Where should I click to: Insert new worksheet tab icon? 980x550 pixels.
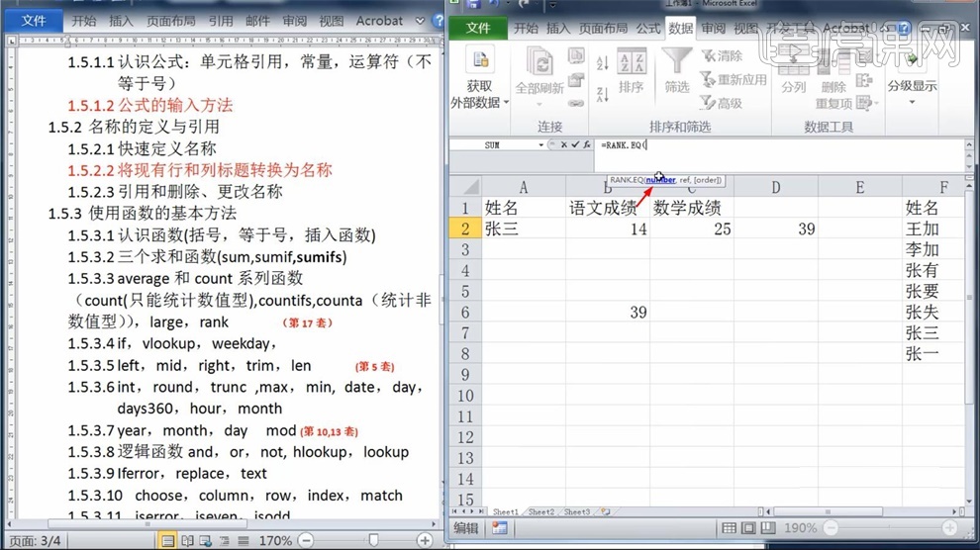605,512
